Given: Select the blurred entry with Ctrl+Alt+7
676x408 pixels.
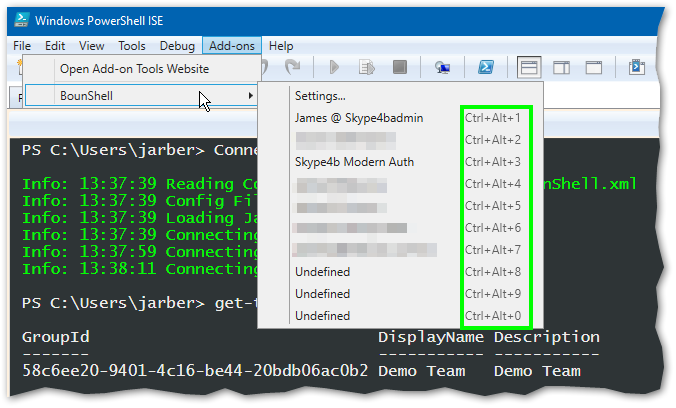Looking at the screenshot, I should pos(401,250).
